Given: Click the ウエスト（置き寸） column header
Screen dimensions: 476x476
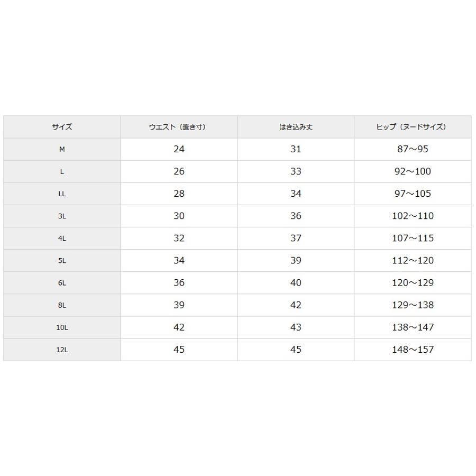Looking at the screenshot, I should pos(179,127).
